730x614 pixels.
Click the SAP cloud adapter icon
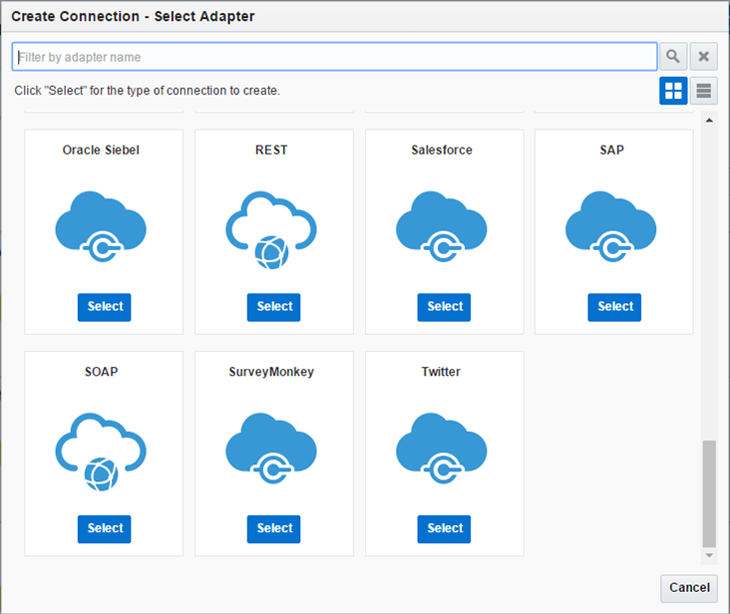tap(611, 228)
